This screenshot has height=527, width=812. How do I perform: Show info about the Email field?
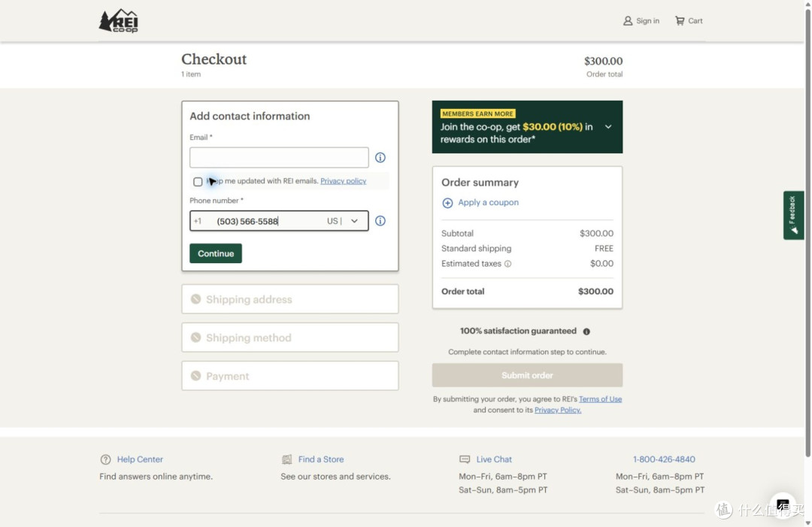tap(380, 157)
